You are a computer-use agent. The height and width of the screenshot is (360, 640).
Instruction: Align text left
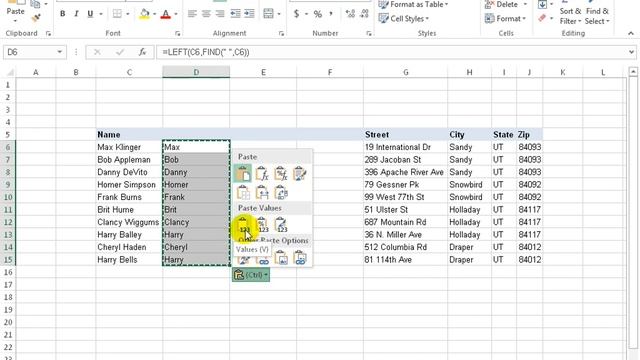coord(192,14)
